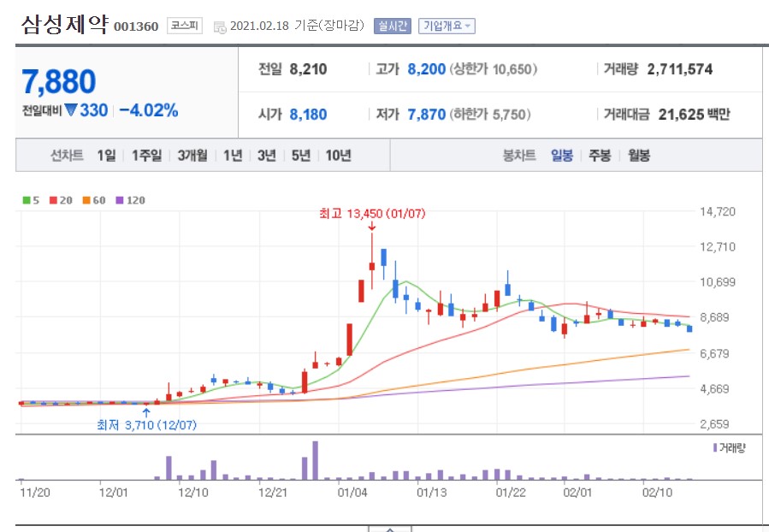Switch to the 일봉 daily candle chart
This screenshot has height=532, width=769.
coord(562,156)
